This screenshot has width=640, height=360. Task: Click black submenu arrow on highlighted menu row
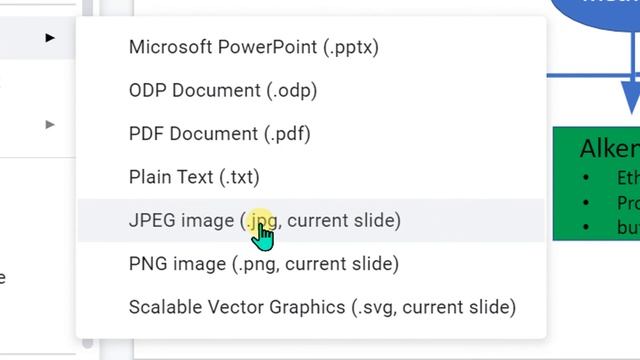click(50, 38)
